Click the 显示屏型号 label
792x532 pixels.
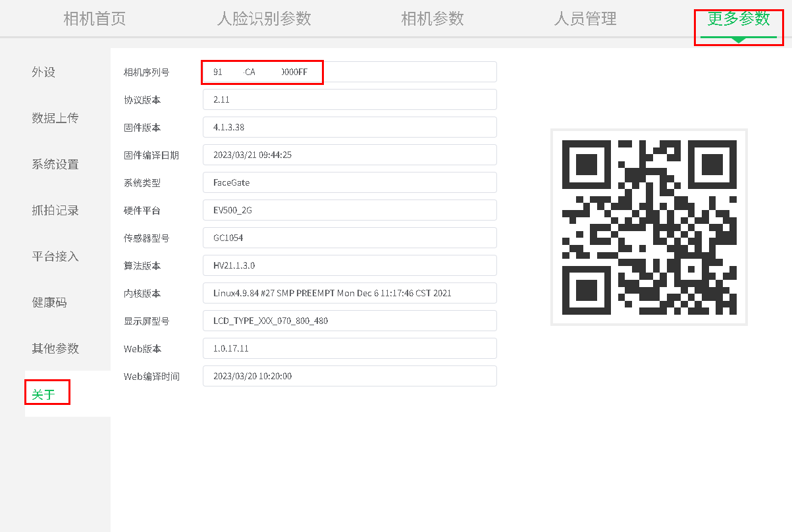(147, 321)
